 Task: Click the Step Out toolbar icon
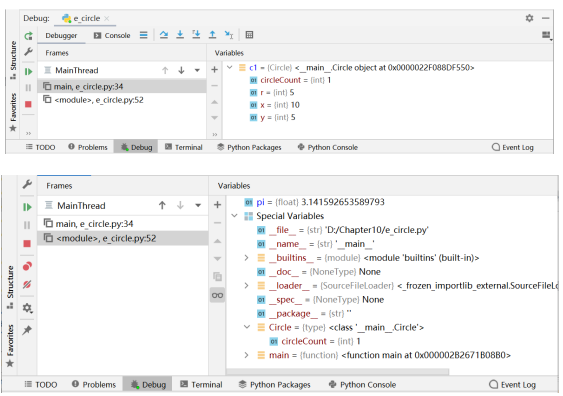click(x=213, y=35)
